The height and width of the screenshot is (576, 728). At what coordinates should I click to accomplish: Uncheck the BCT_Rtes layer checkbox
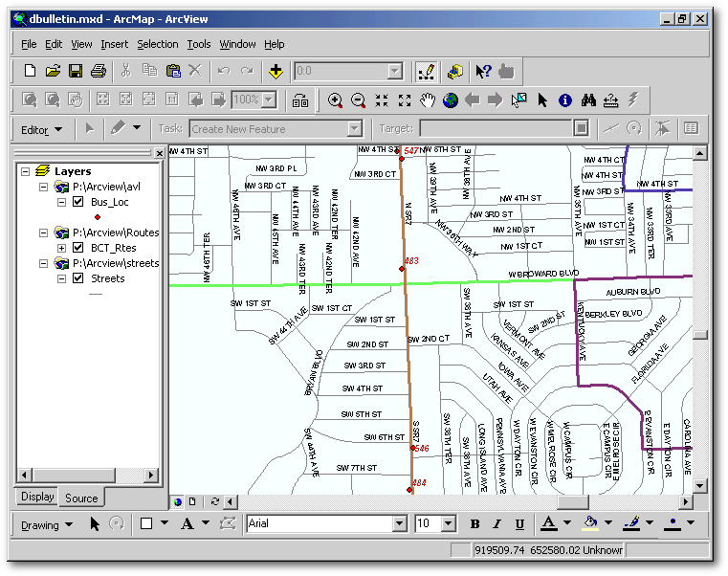click(x=78, y=248)
